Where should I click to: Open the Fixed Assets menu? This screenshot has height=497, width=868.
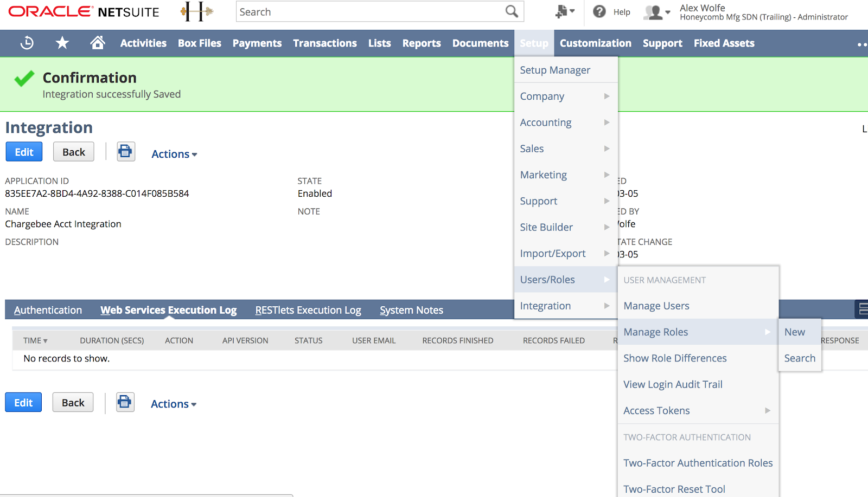click(724, 43)
